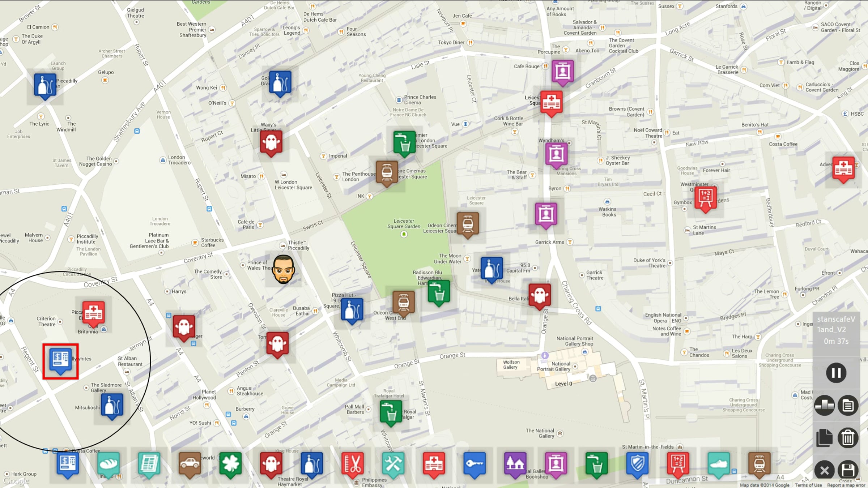Viewport: 868px width, 488px height.
Task: Select the bread bakery palette marker
Action: pos(109,464)
